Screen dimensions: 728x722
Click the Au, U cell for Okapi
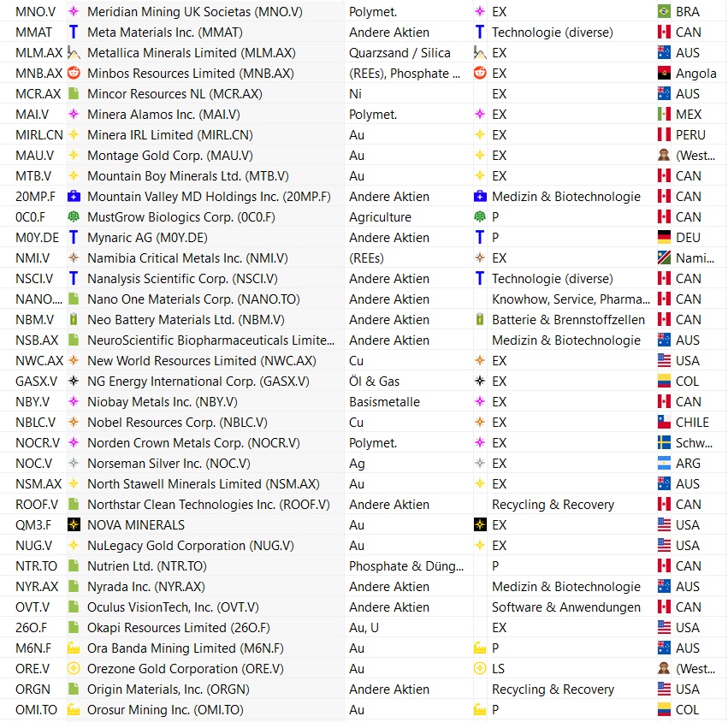click(x=364, y=627)
